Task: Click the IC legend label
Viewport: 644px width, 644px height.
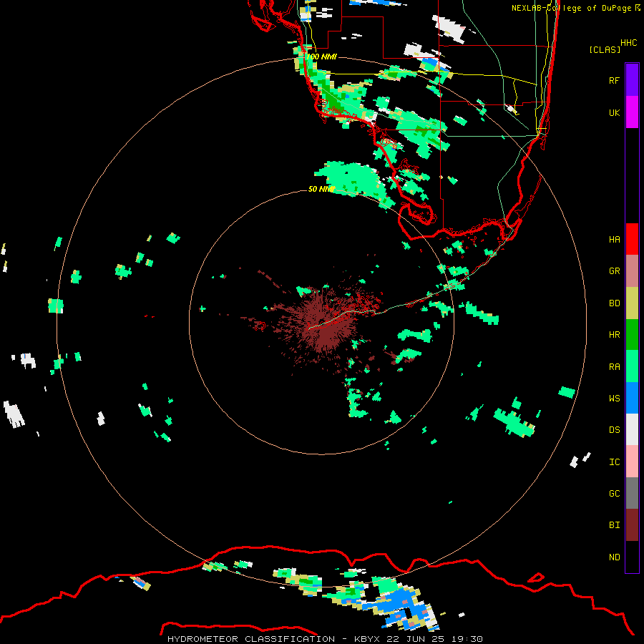Action: [x=614, y=462]
